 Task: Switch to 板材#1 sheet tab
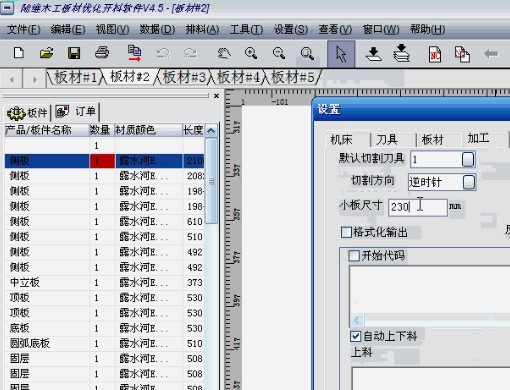tap(75, 78)
